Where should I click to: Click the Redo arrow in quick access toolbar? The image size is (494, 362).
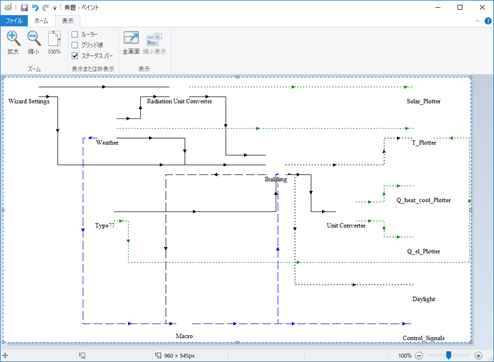[45, 7]
